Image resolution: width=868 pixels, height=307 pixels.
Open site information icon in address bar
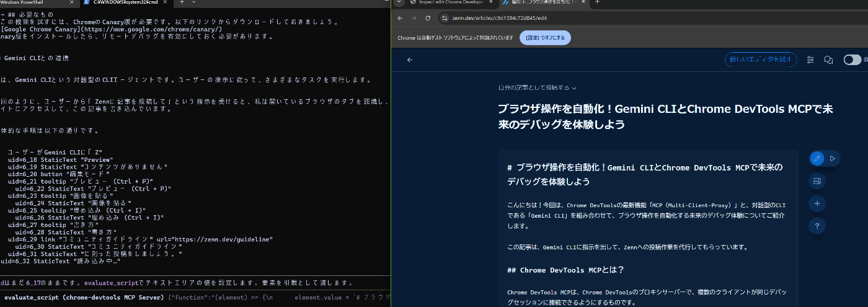click(x=445, y=18)
